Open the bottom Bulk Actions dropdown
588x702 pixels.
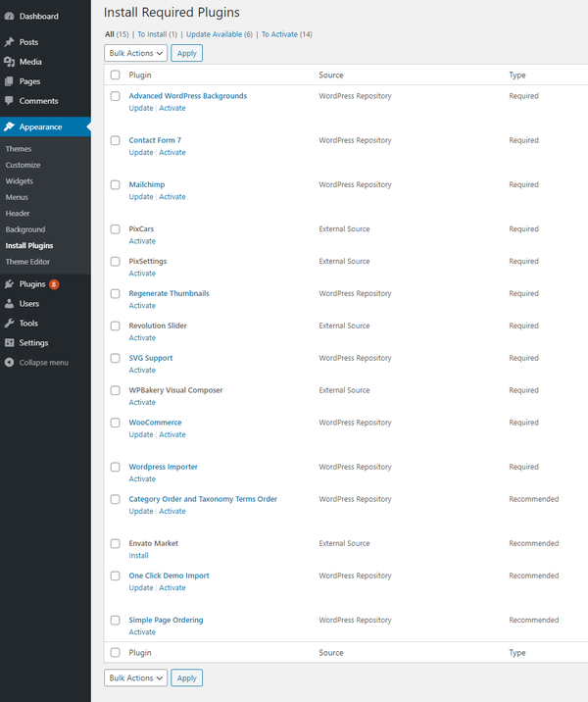coord(135,677)
